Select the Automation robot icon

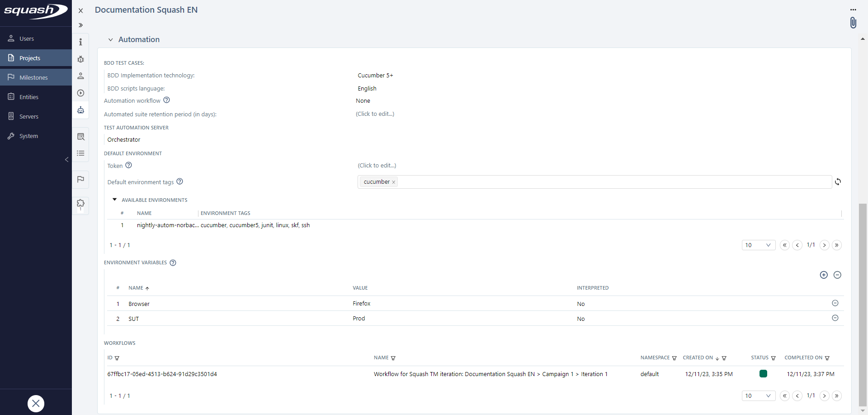[x=80, y=110]
